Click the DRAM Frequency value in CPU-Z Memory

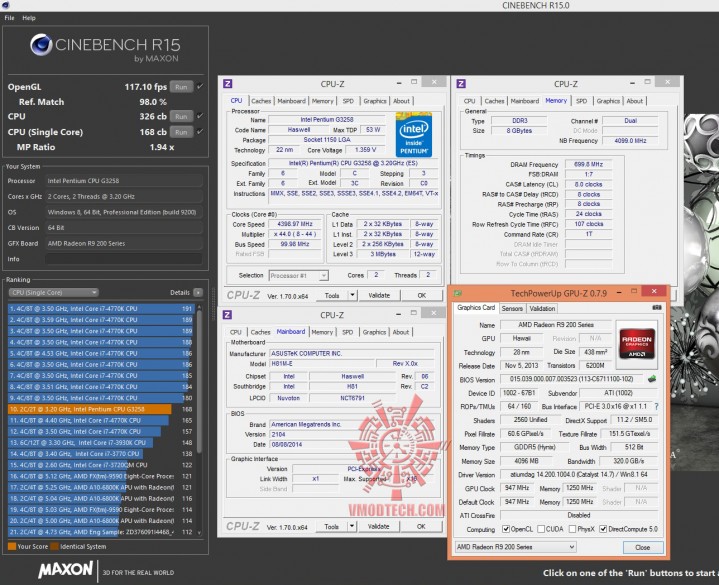(589, 164)
